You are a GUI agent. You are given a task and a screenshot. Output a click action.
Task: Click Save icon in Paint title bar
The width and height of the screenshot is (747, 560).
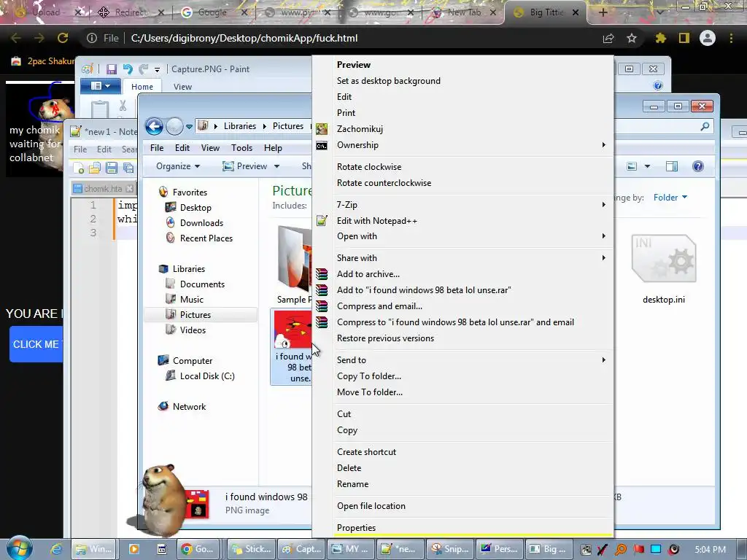(112, 69)
